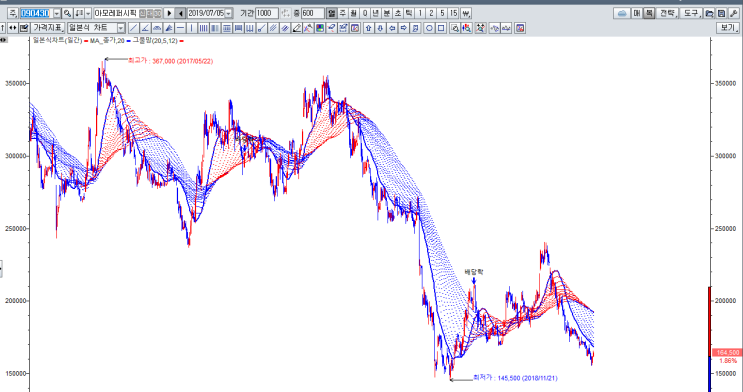Expand the 보기 view menu
This screenshot has width=743, height=392.
point(727,28)
